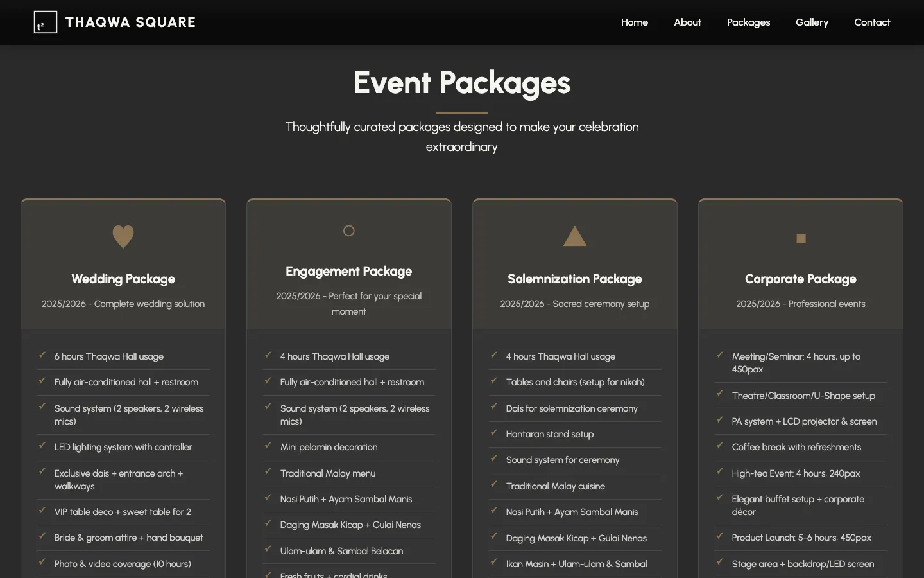Click 'Elegant buffet setup + corporate décor'
924x578 pixels.
tap(798, 505)
